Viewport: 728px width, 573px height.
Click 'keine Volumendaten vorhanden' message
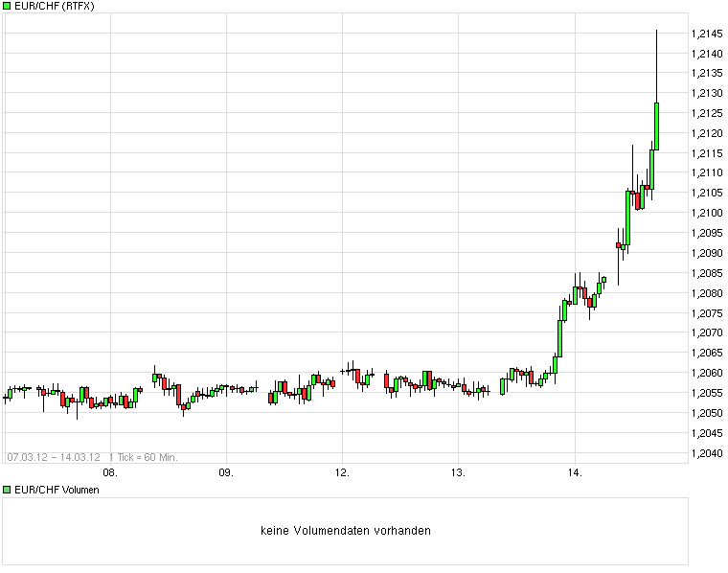(x=346, y=530)
